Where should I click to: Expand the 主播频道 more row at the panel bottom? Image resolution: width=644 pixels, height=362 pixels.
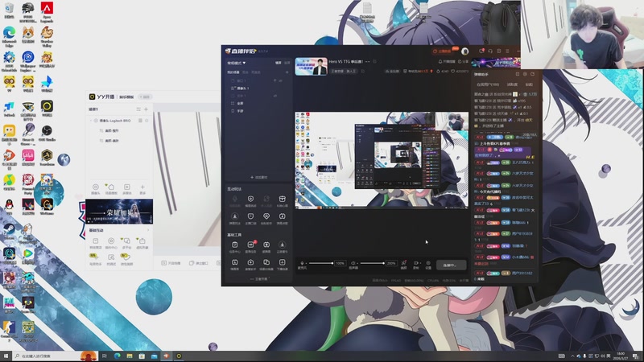pyautogui.click(x=259, y=278)
